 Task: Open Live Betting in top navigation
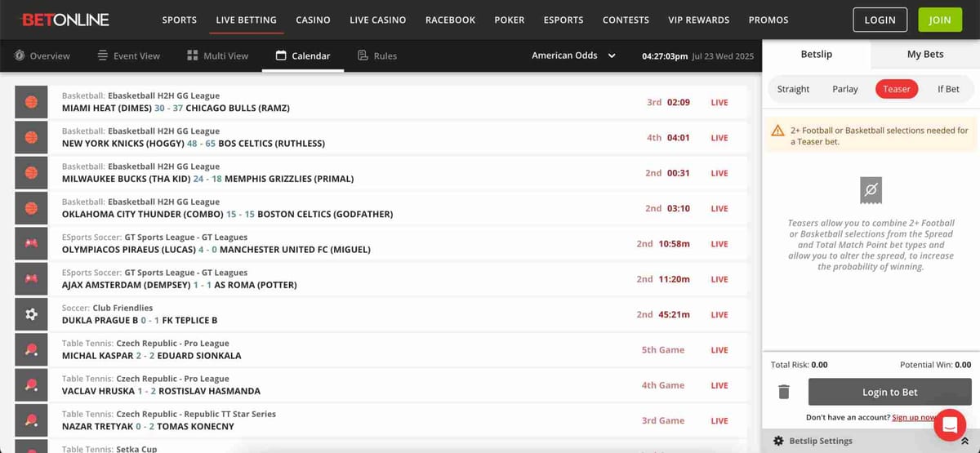(246, 20)
